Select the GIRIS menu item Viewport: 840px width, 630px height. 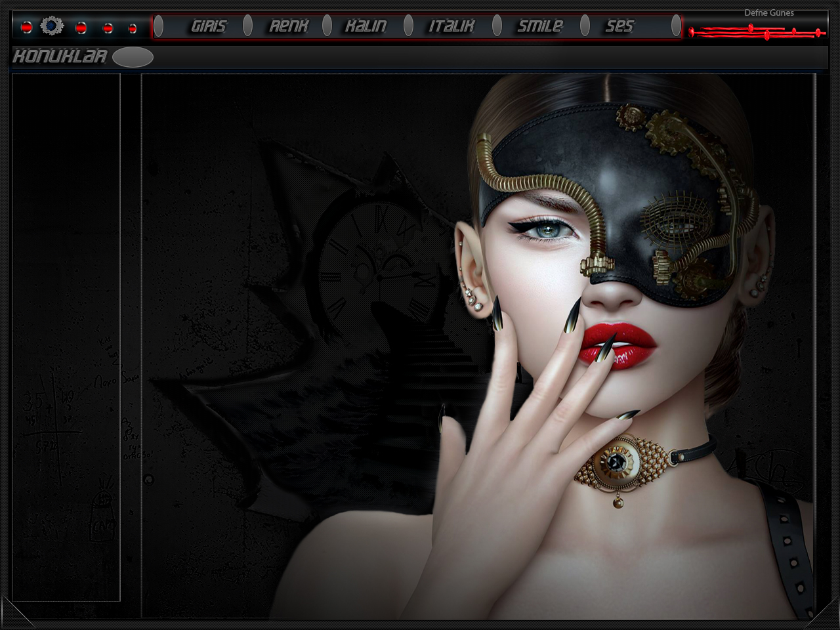[208, 26]
